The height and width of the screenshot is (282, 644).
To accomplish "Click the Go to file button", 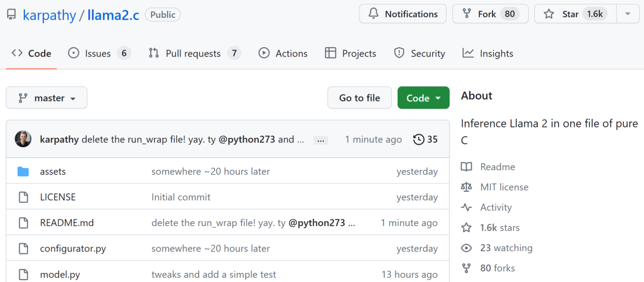I will (360, 98).
